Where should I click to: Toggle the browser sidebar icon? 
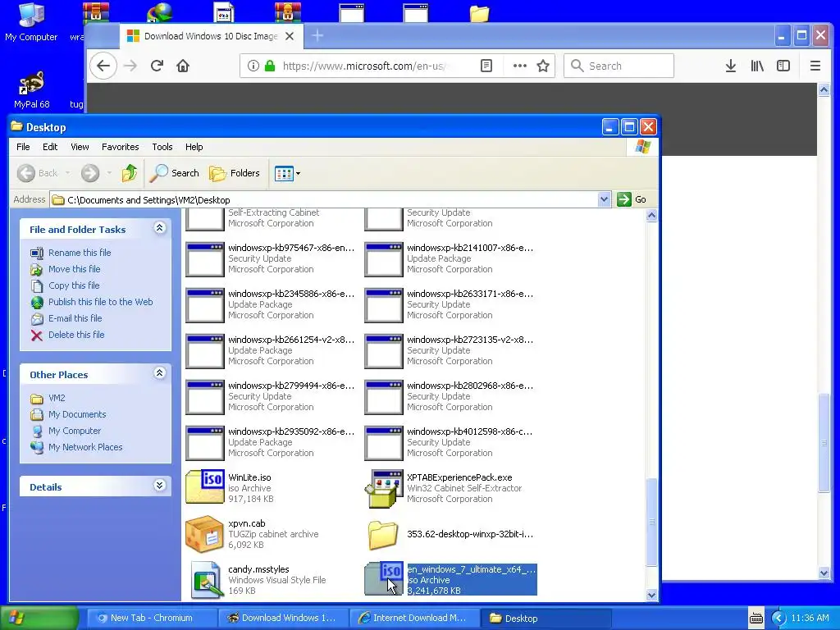(783, 66)
